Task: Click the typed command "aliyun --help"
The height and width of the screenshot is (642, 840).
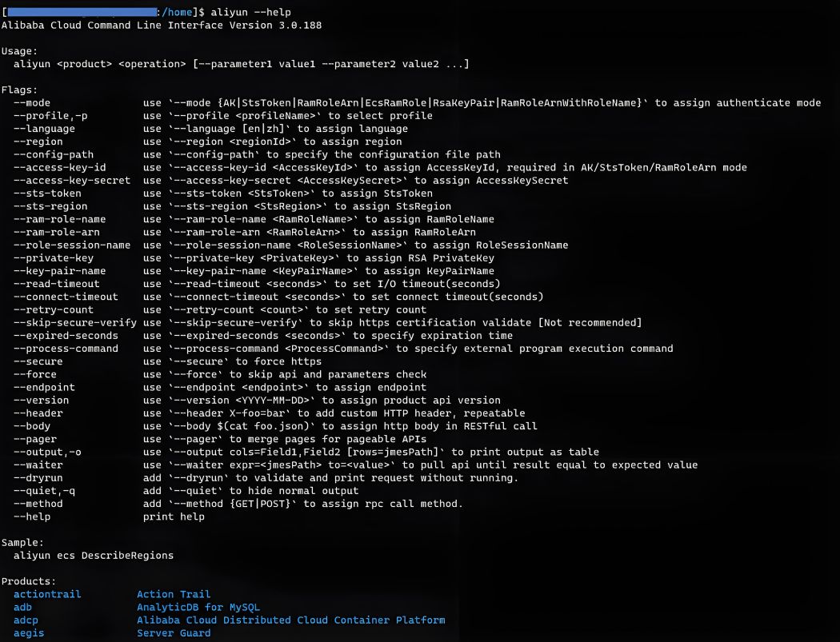Action: tap(250, 12)
